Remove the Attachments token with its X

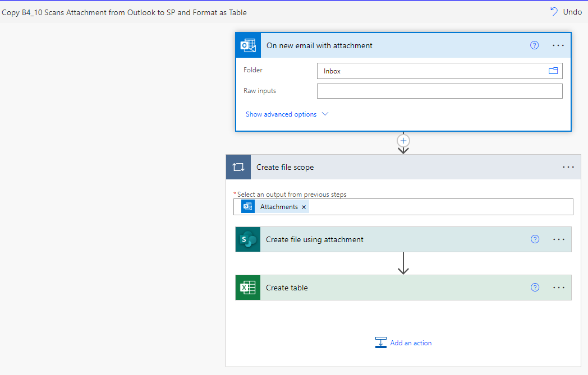(x=304, y=206)
